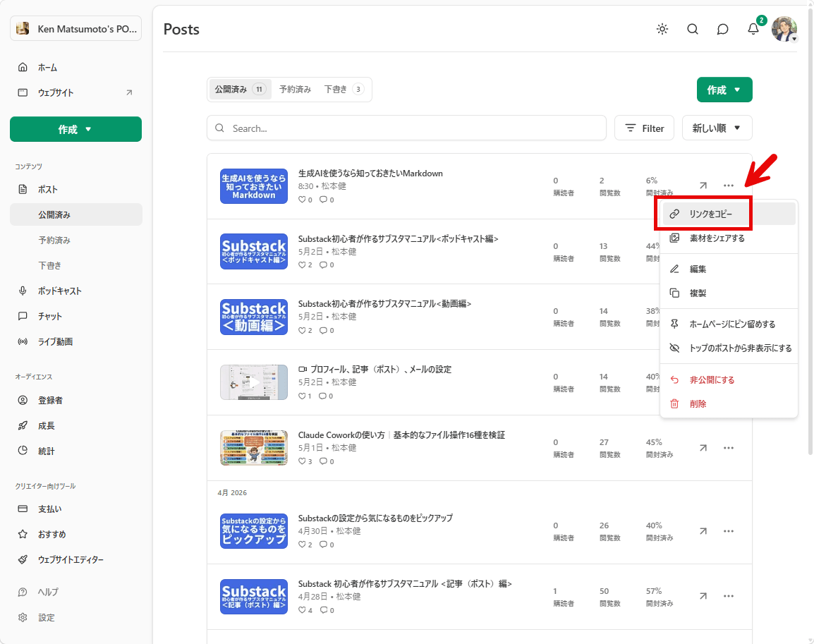Open the three-dot menu for the 4月30日 post
This screenshot has height=644, width=814.
tap(729, 531)
